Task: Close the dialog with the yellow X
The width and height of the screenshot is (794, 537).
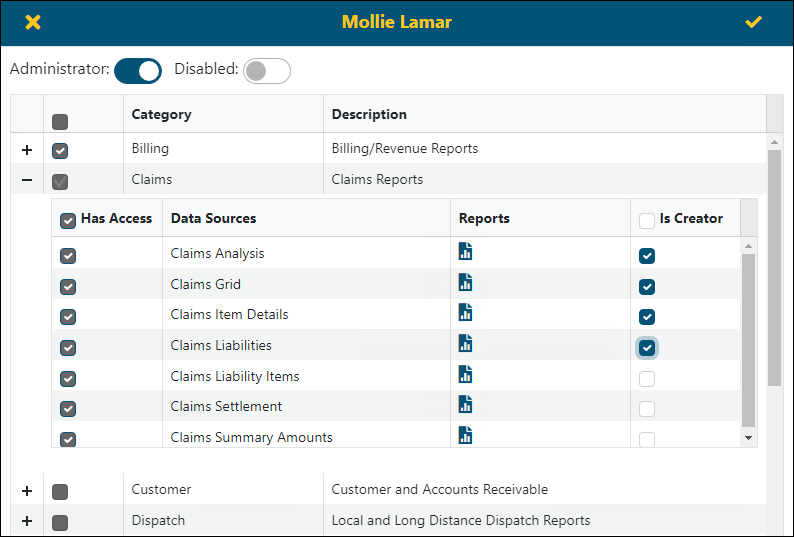Action: point(33,22)
